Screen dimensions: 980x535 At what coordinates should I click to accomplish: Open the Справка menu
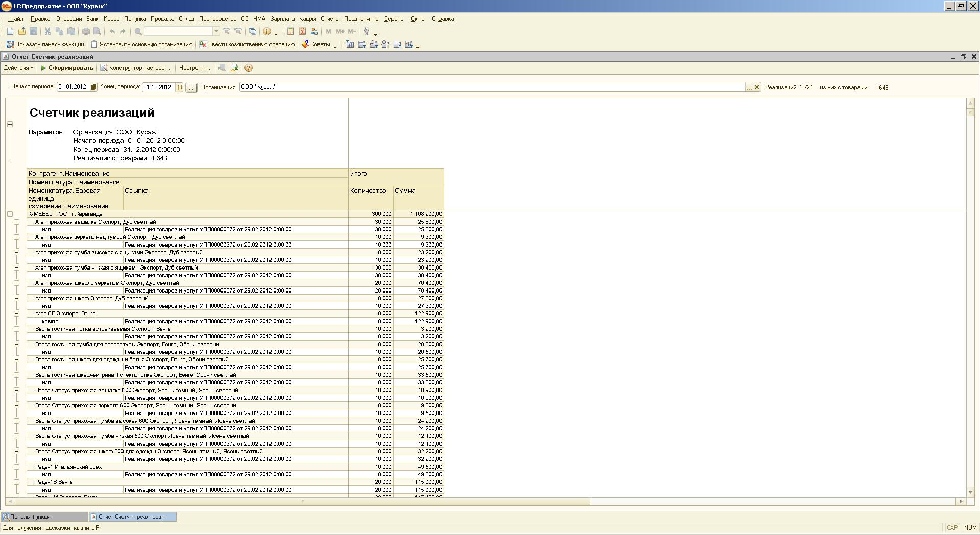tap(443, 19)
